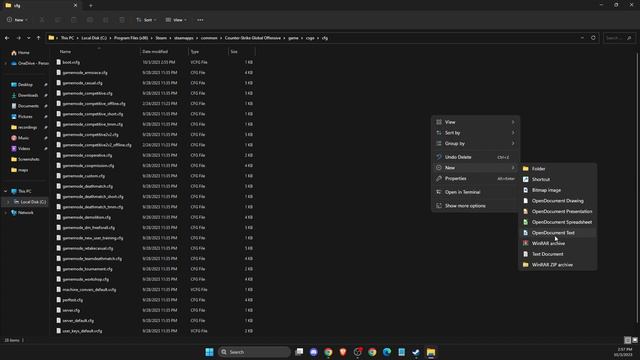Select gamemode_custom.cfg file

(84, 176)
